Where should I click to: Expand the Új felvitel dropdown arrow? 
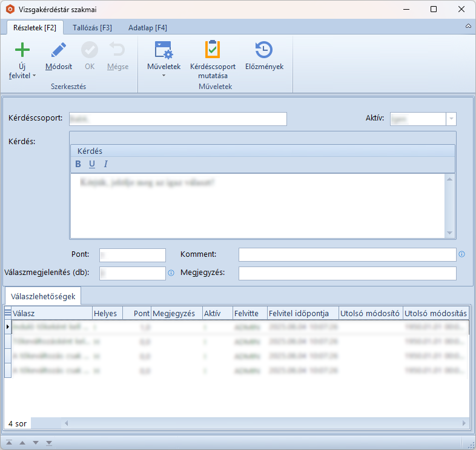tap(34, 76)
